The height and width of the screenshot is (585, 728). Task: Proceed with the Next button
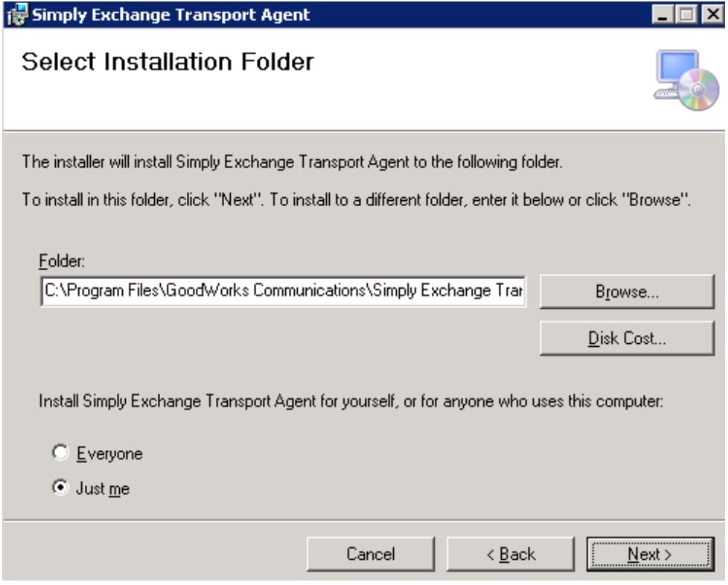click(x=650, y=554)
